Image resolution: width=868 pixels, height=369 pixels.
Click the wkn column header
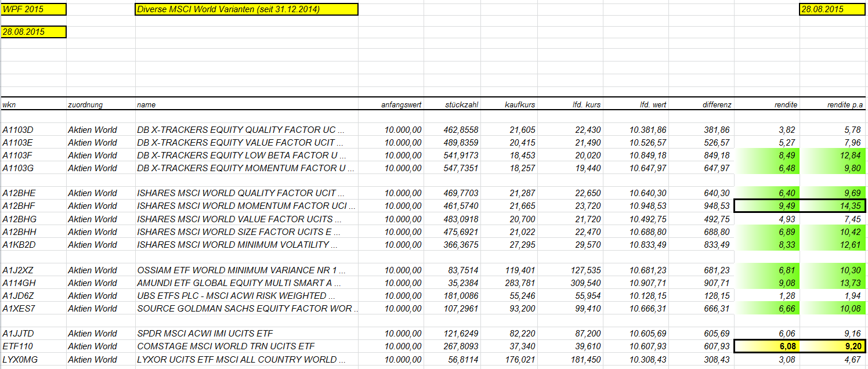(x=33, y=104)
